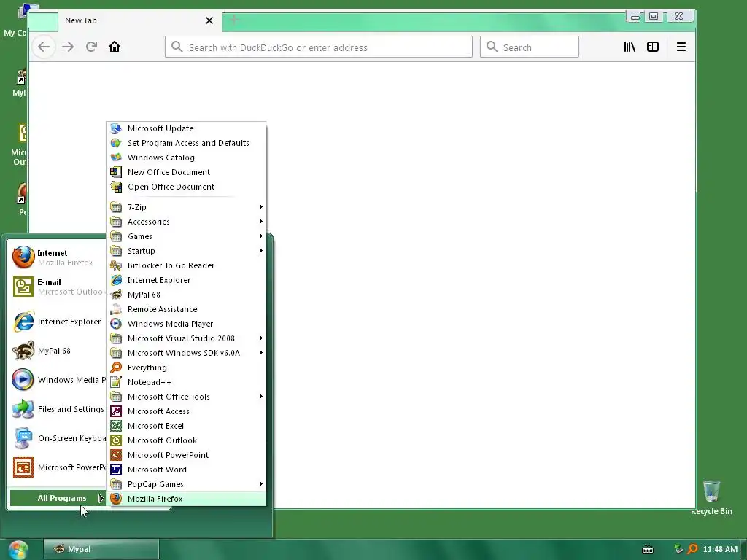Open Internet Mozilla Firefox pinned item
This screenshot has width=747, height=560.
[58, 257]
